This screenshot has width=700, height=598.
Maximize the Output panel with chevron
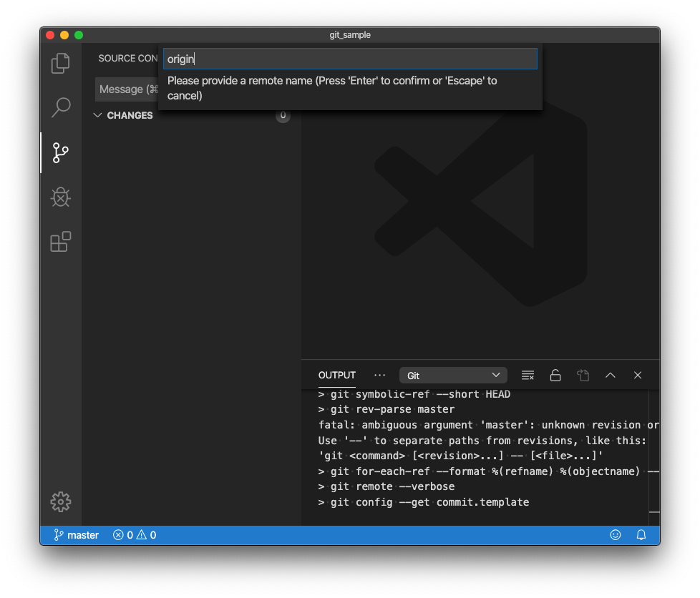(611, 376)
